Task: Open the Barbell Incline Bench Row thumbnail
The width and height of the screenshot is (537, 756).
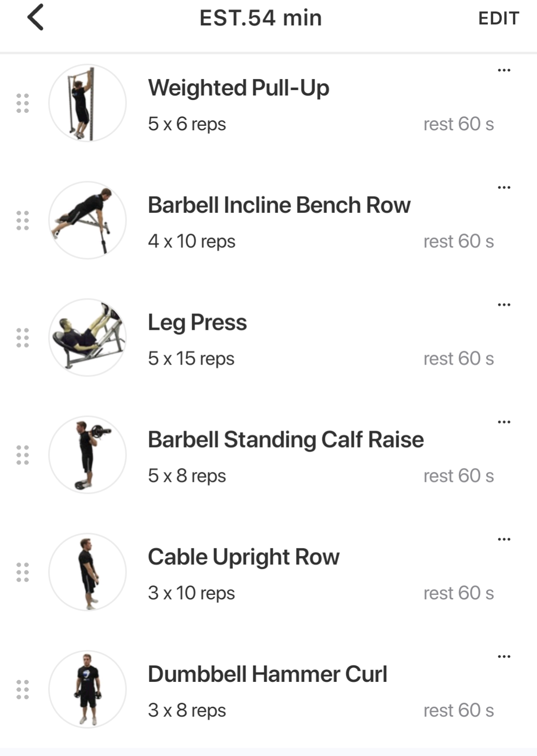Action: pyautogui.click(x=88, y=220)
